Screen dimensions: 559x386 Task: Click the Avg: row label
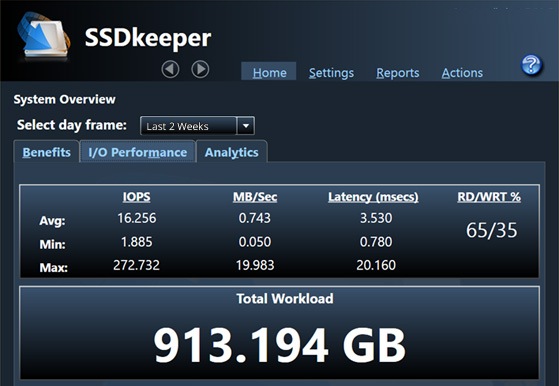[52, 221]
